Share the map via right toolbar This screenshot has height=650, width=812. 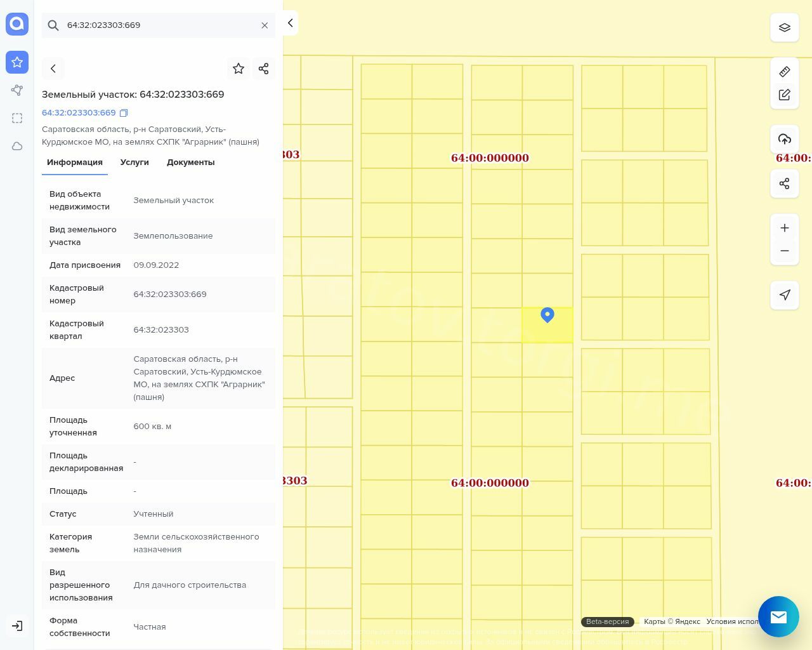click(x=785, y=183)
